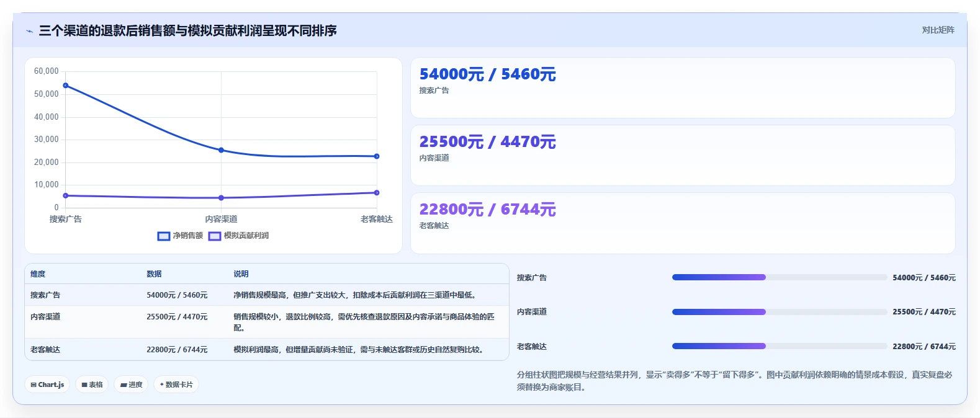Click table value 25500元 / 4470元
The height and width of the screenshot is (418, 980).
[177, 316]
